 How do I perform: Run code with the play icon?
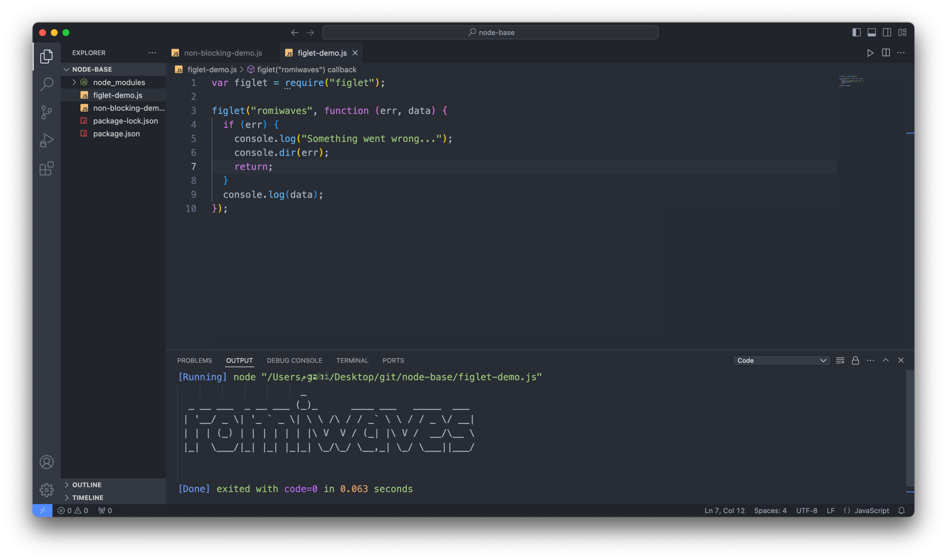(x=870, y=53)
